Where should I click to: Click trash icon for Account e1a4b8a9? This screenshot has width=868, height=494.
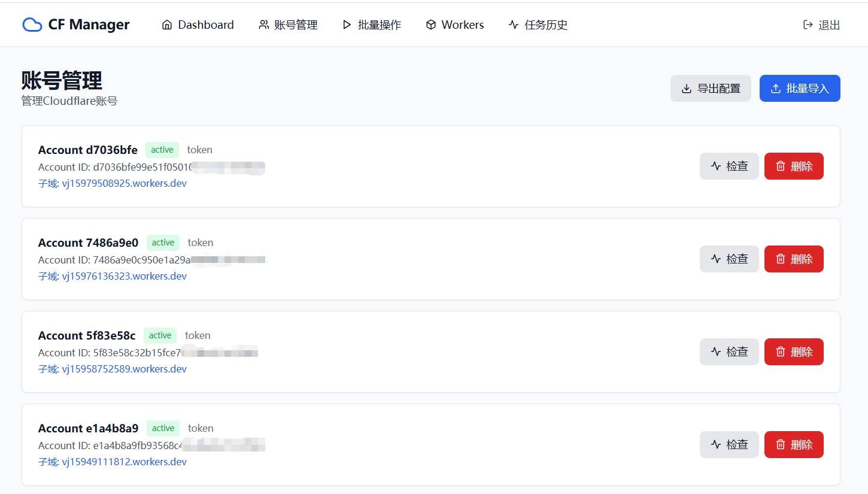click(781, 444)
